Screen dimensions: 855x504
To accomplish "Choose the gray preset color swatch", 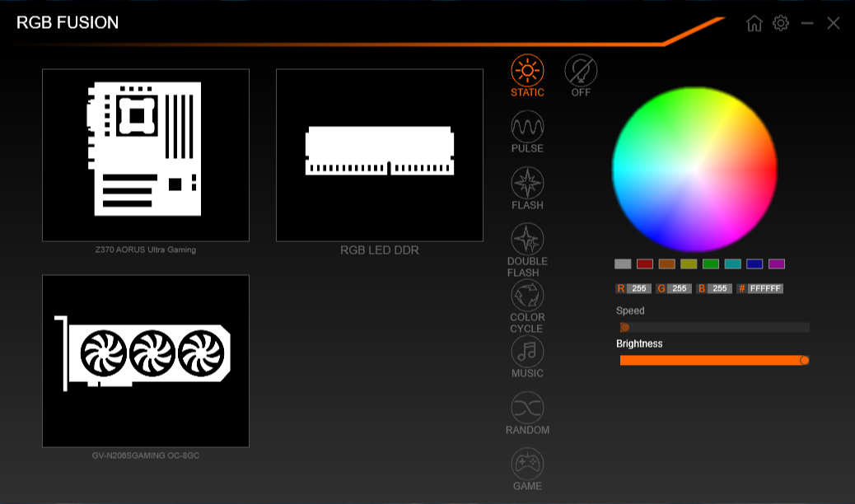I will coord(623,264).
